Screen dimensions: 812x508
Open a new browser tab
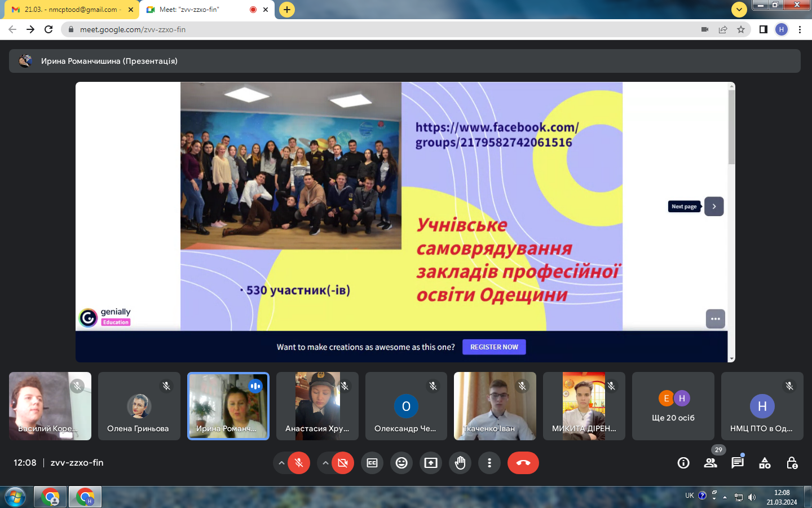coord(287,10)
